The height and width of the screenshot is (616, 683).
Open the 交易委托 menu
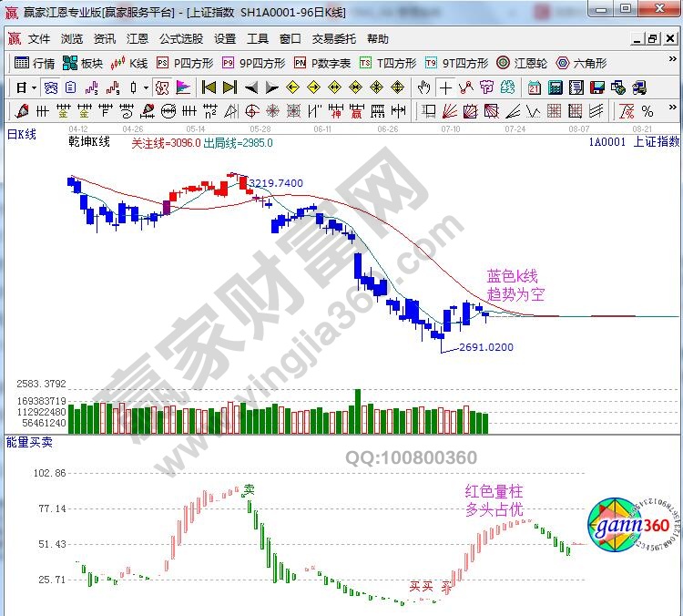click(x=334, y=39)
